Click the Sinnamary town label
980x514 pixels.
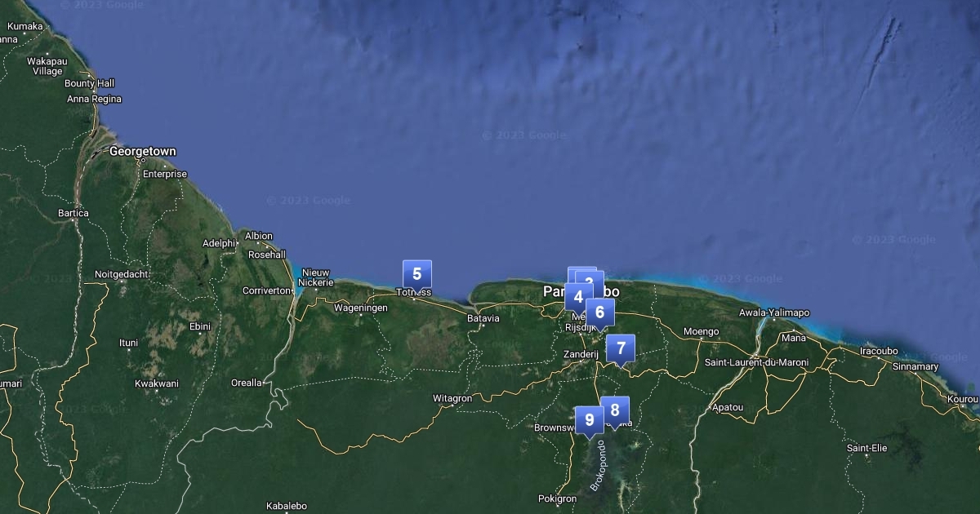click(x=915, y=367)
